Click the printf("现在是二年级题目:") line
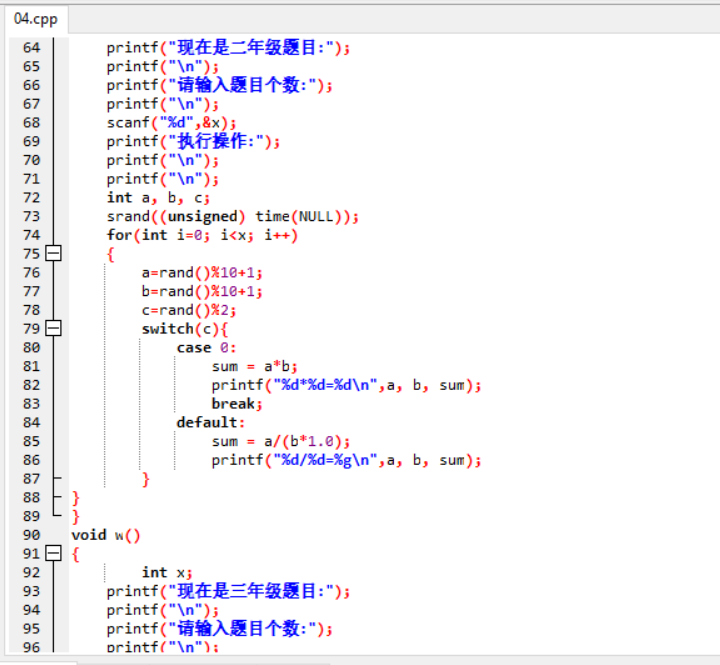 [x=228, y=48]
